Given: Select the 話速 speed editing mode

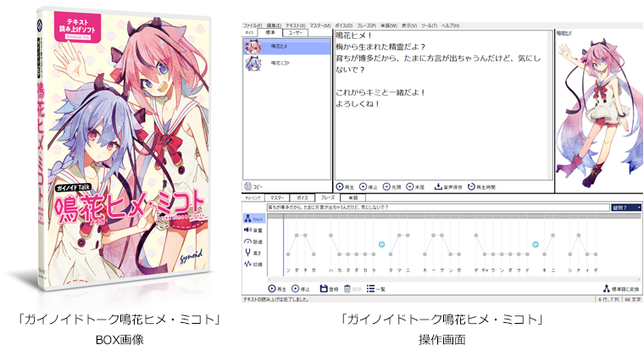Looking at the screenshot, I should (x=253, y=242).
